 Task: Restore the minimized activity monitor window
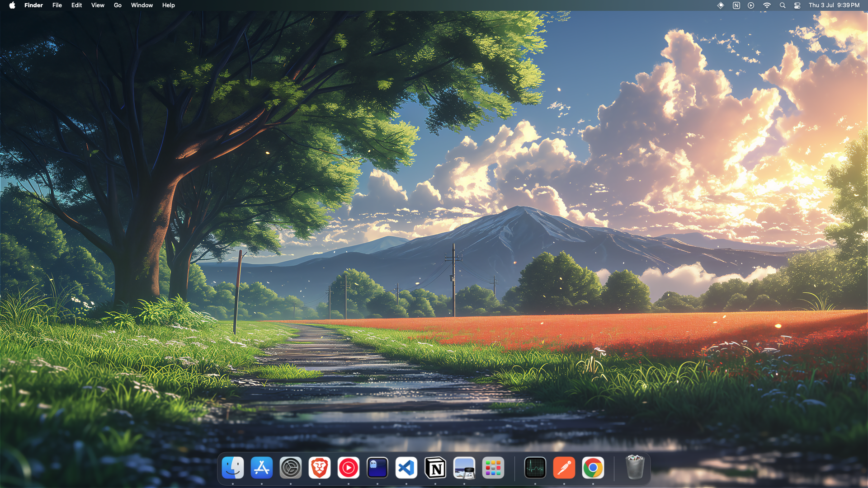pyautogui.click(x=535, y=468)
